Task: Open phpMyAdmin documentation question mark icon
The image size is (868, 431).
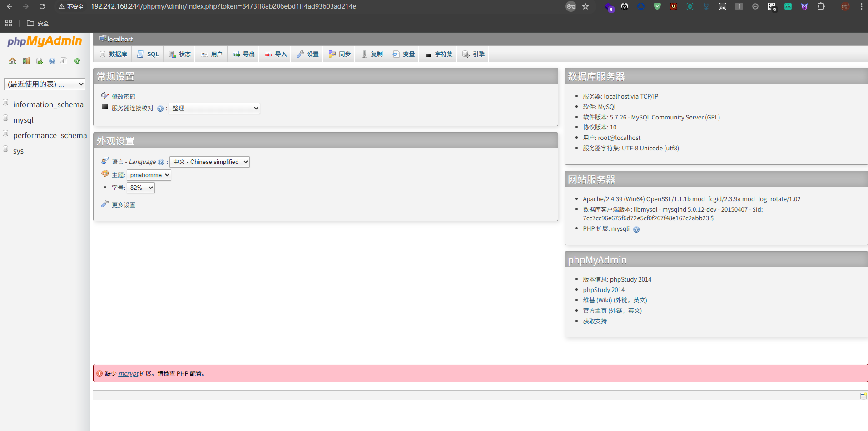Action: coord(52,61)
